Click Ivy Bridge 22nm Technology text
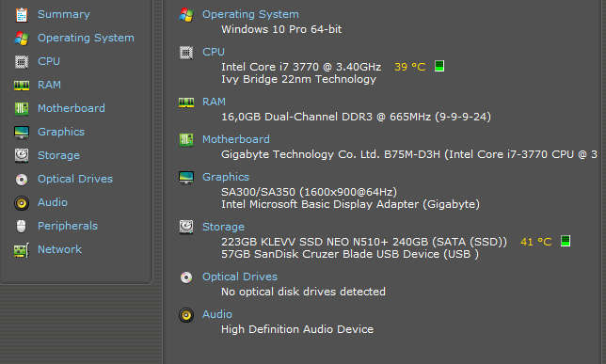 [x=298, y=79]
